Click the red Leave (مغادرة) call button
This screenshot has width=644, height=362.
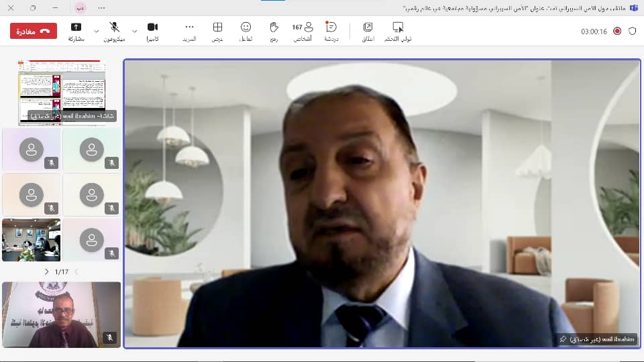(x=34, y=31)
